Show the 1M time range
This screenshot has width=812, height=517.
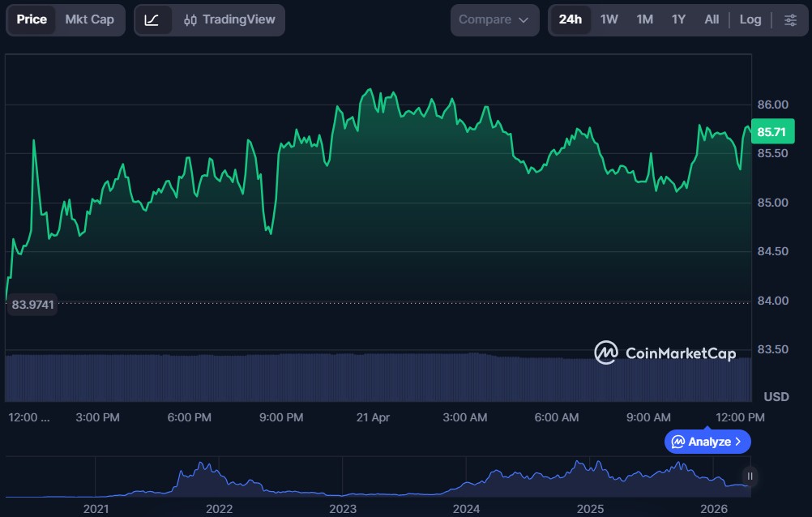click(x=644, y=19)
